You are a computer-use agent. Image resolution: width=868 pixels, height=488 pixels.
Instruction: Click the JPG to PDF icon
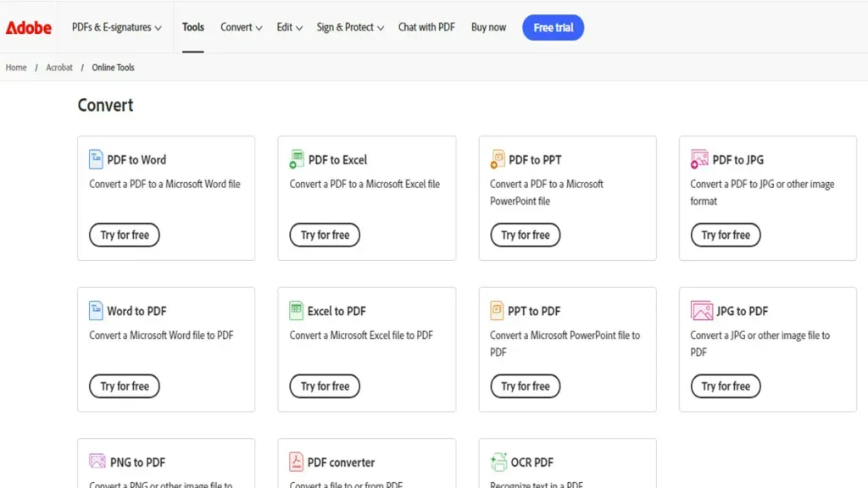(701, 310)
